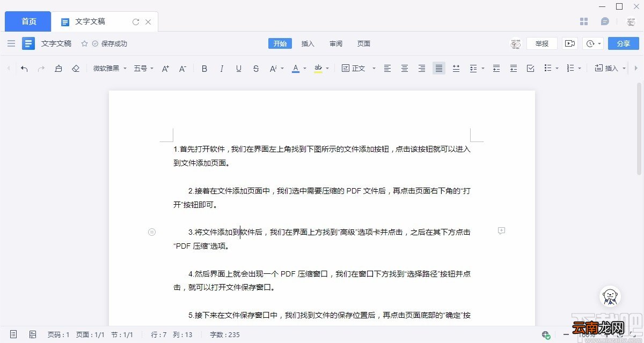Viewport: 644px width, 343px height.
Task: Open the message notifications icon
Action: pos(605,21)
